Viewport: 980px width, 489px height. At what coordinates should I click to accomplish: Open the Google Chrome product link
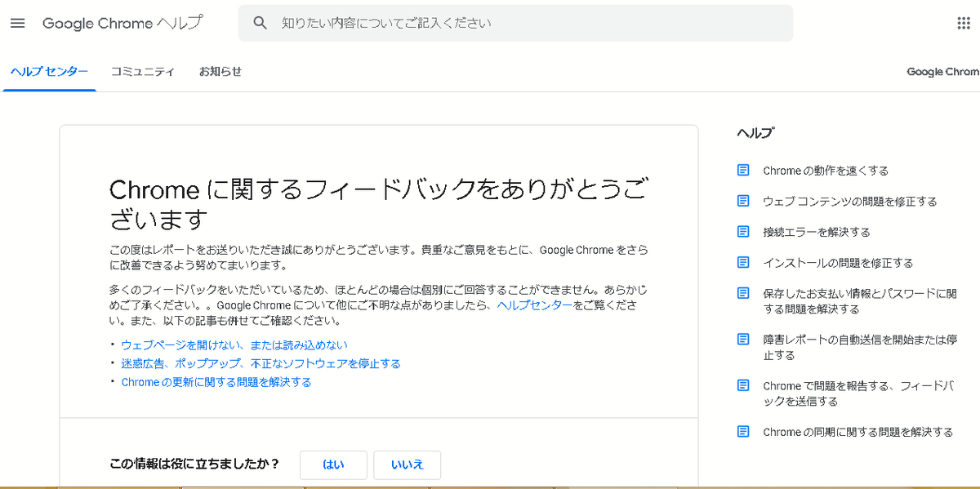pyautogui.click(x=943, y=72)
